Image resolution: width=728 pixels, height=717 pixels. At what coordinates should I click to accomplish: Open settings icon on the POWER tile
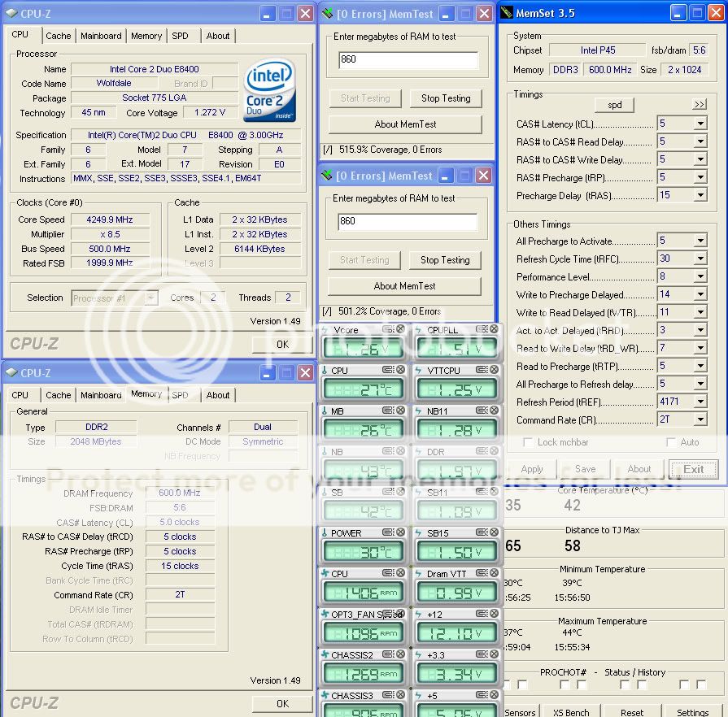(388, 532)
